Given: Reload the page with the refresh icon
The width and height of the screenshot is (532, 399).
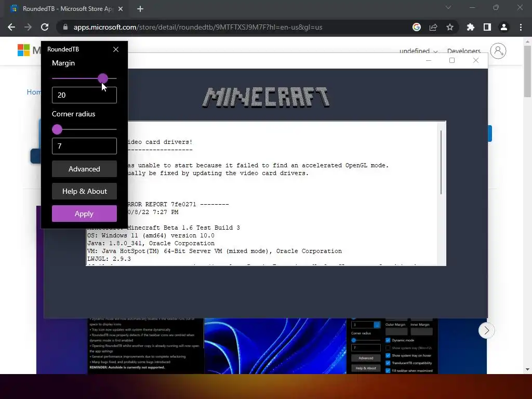Looking at the screenshot, I should [x=45, y=27].
